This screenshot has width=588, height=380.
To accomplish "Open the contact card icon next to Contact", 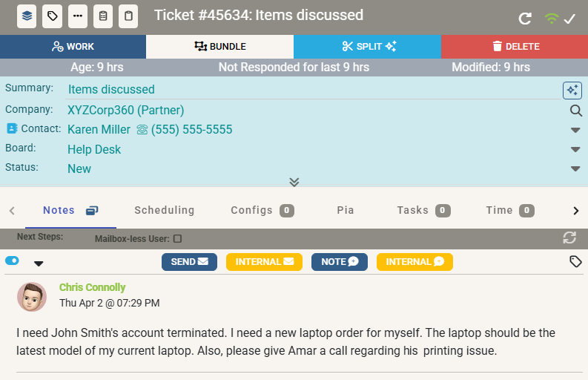I will click(x=12, y=128).
